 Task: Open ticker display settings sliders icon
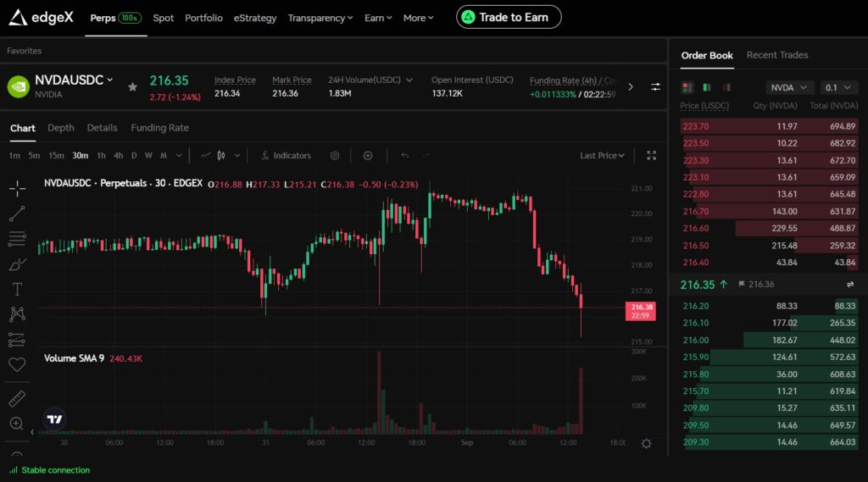pyautogui.click(x=655, y=87)
